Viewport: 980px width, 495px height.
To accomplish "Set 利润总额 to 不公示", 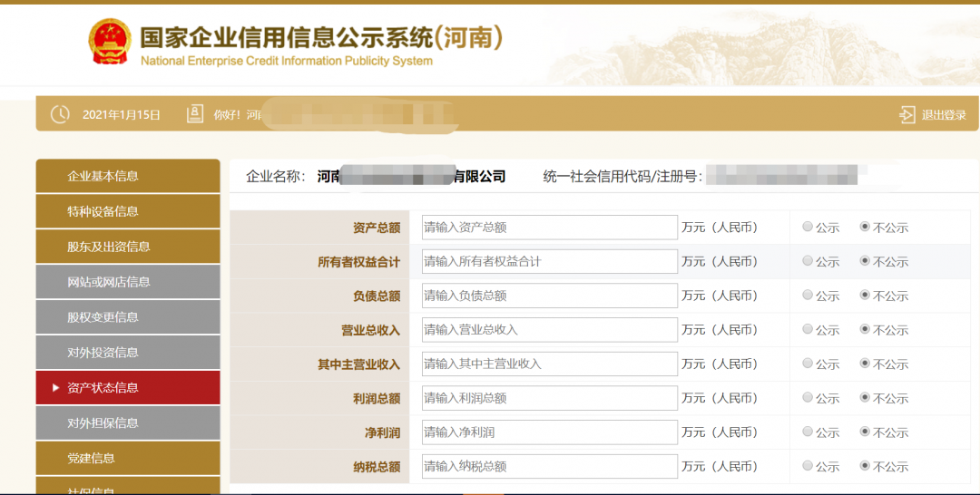I will click(865, 398).
